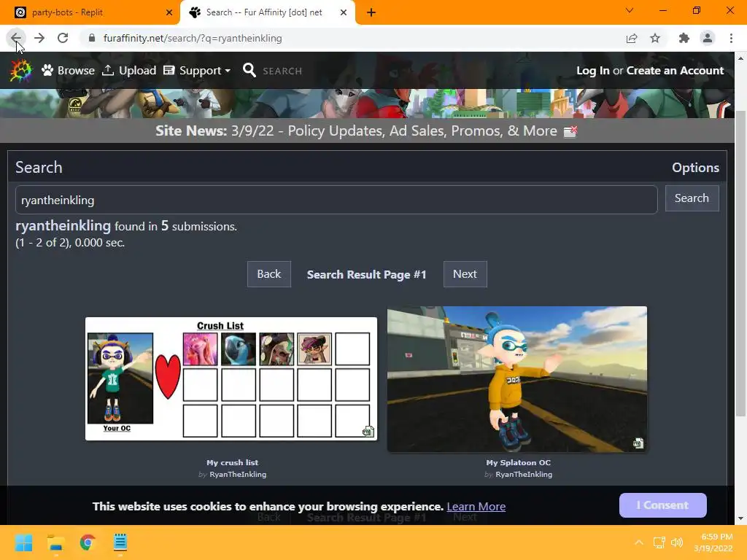
Task: Click Create an Account link
Action: [675, 71]
